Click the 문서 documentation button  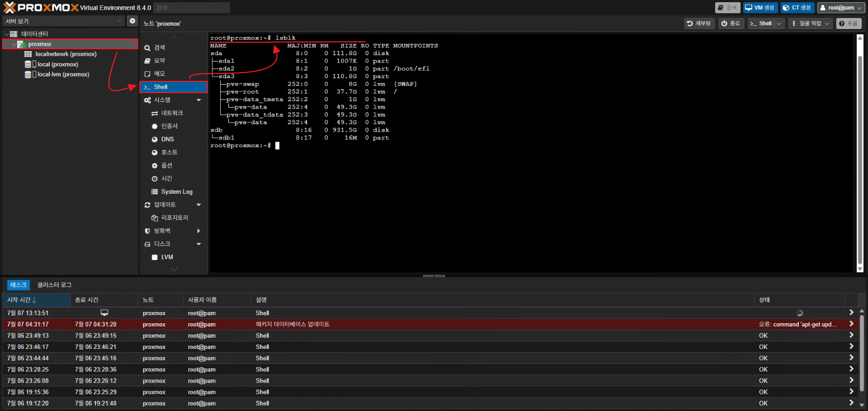728,7
